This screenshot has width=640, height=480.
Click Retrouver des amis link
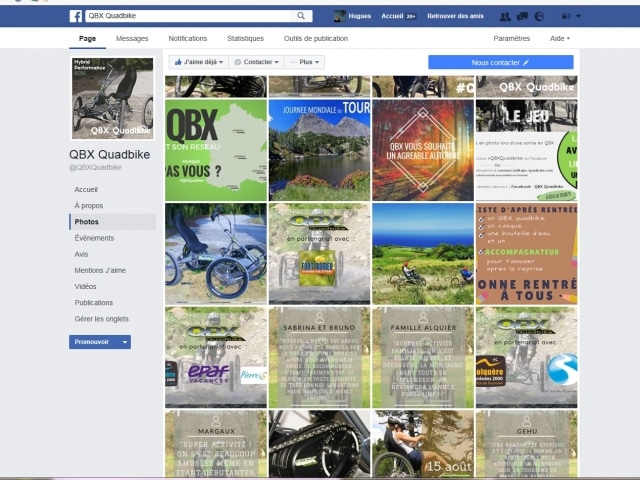tap(455, 16)
